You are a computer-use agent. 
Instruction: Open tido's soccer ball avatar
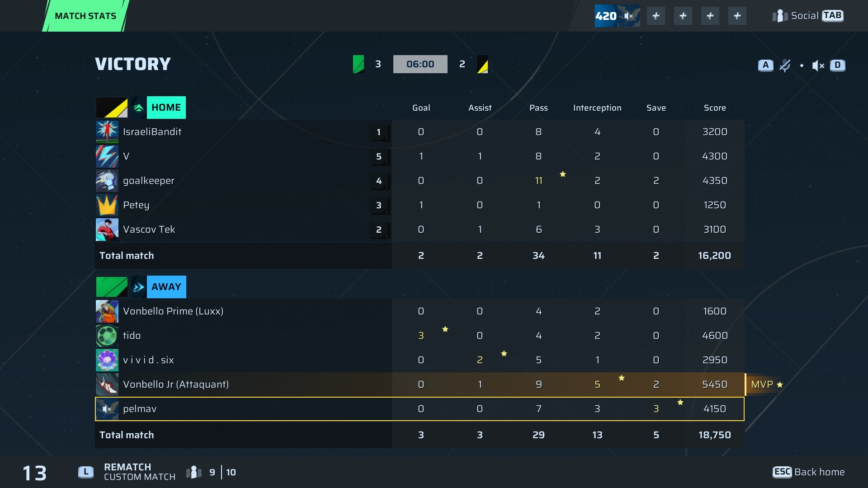click(x=107, y=336)
